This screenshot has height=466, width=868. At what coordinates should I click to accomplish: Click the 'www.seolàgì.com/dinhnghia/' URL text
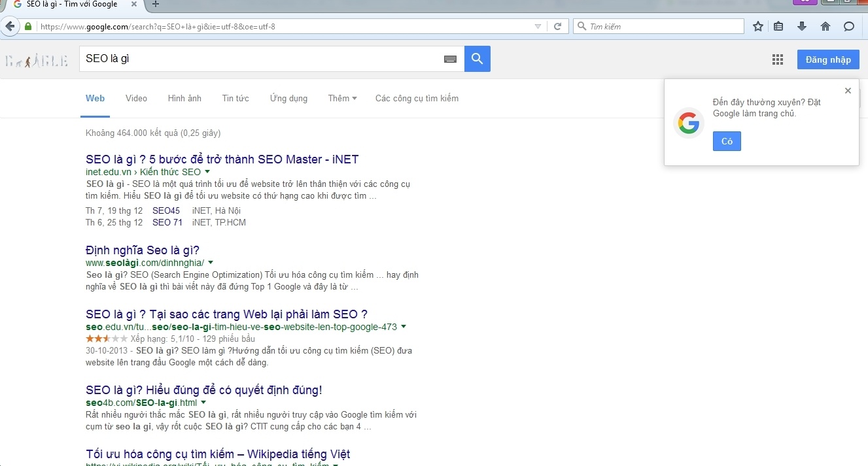tap(145, 262)
